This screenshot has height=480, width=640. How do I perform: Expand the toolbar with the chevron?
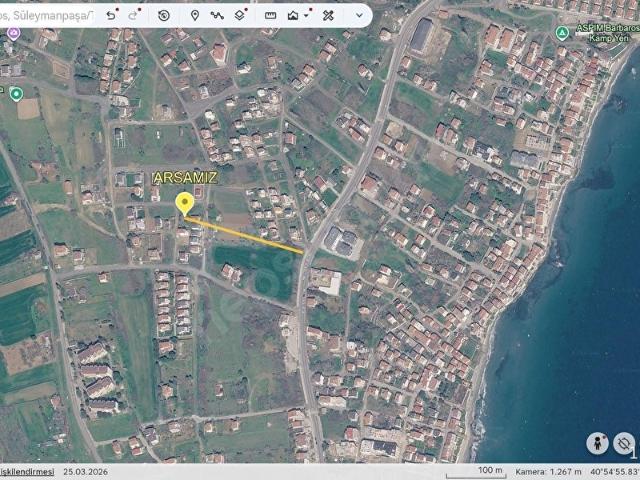pos(359,16)
